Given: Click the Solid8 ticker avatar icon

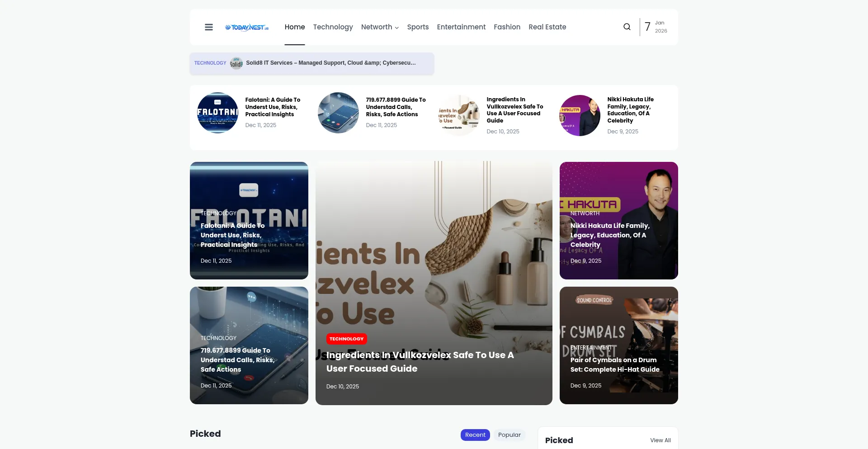Looking at the screenshot, I should pyautogui.click(x=236, y=63).
